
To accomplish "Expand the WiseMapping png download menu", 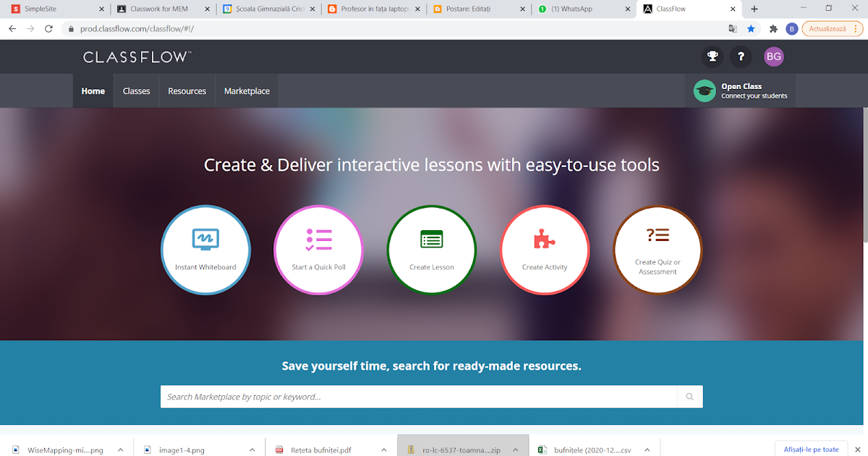I will pos(120,449).
